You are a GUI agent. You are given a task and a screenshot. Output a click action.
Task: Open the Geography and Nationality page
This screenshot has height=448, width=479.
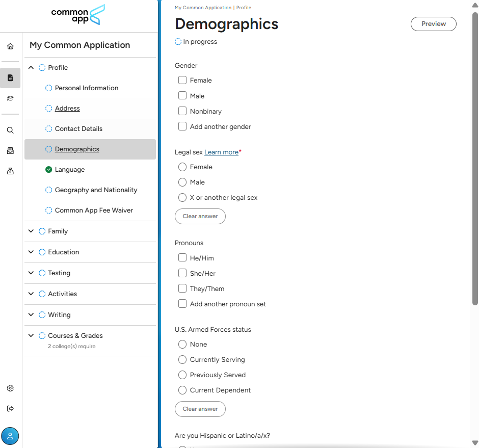96,190
